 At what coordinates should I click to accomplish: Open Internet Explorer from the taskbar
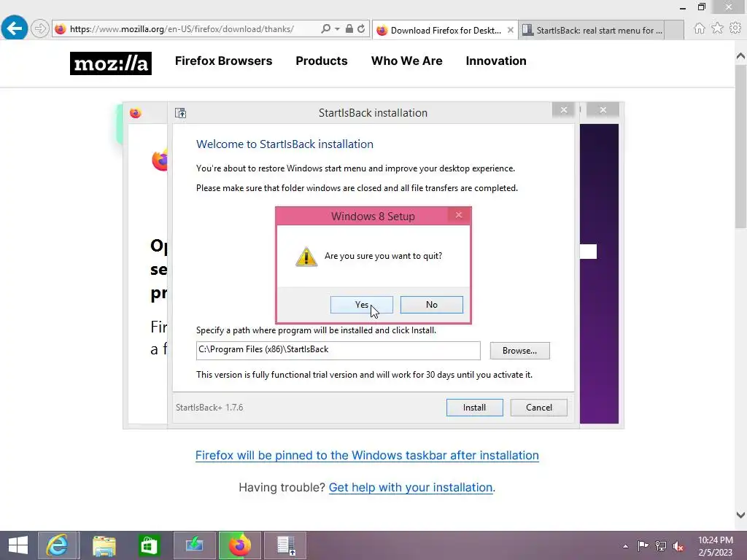tap(57, 545)
